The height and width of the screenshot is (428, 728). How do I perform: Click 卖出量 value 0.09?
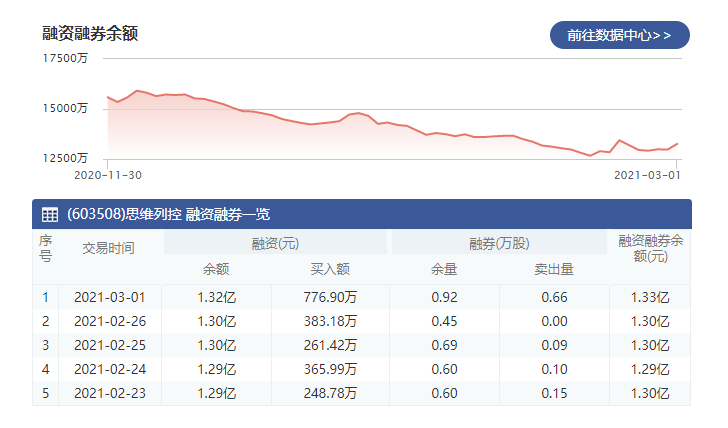(554, 345)
